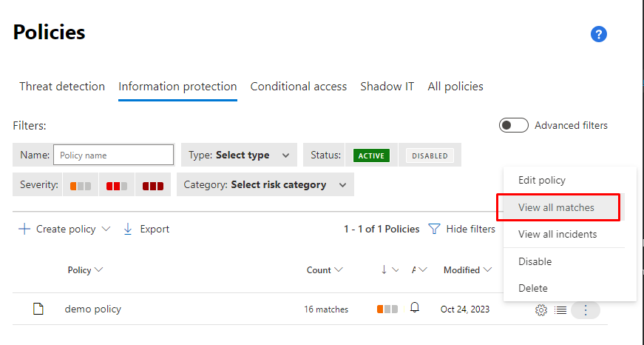Click the Policy name input field
Screen dimensions: 644x345
pyautogui.click(x=113, y=155)
